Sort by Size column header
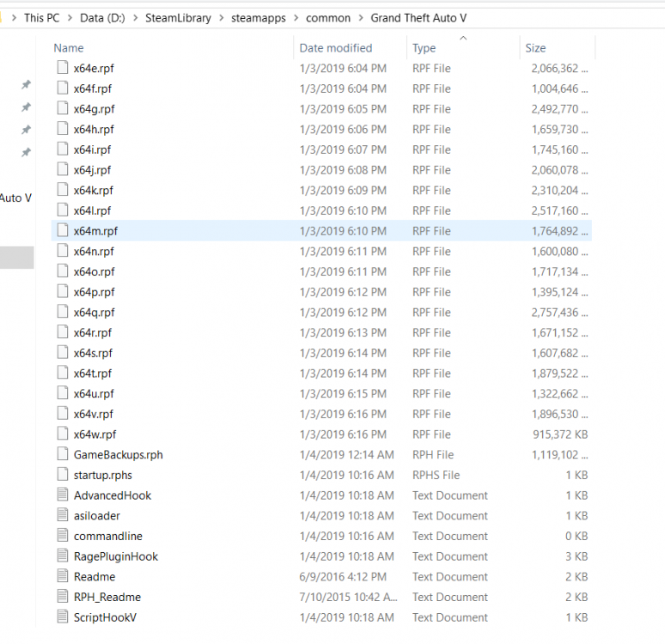Viewport: 665px width, 644px height. (535, 48)
